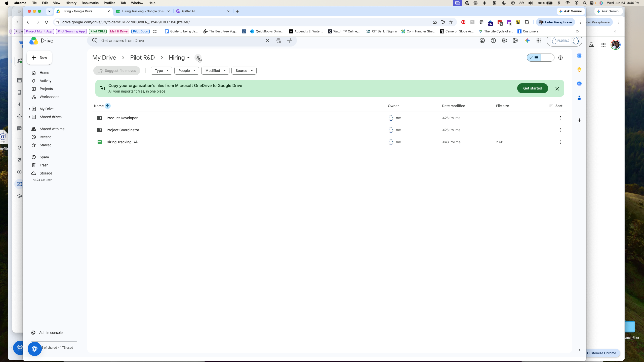Open advanced search filter options
The height and width of the screenshot is (362, 644).
pos(290,40)
